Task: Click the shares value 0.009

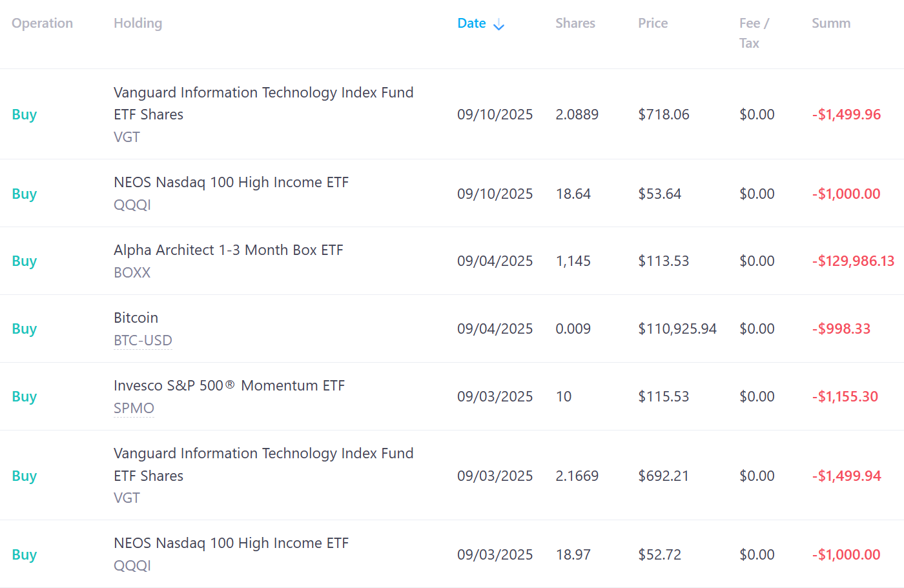Action: click(x=573, y=329)
